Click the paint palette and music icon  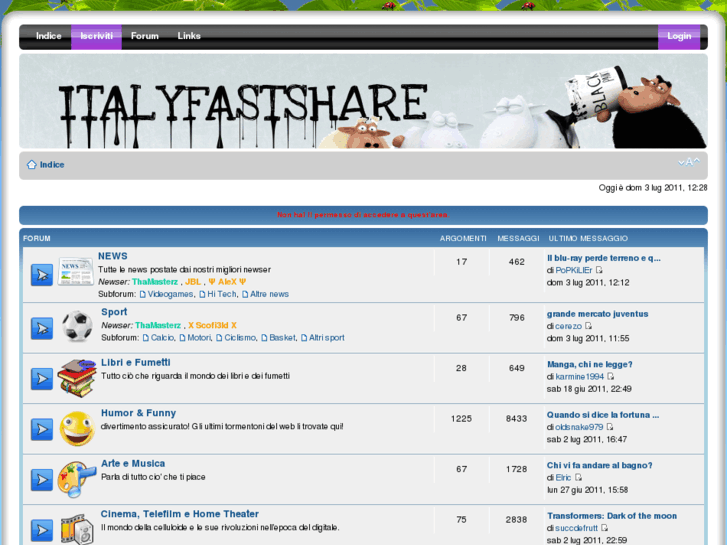[77, 479]
